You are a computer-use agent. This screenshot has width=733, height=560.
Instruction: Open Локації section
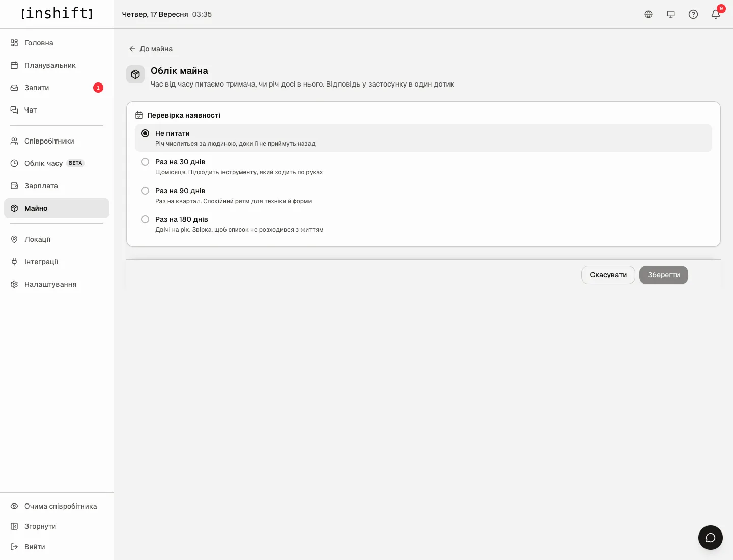click(x=57, y=239)
